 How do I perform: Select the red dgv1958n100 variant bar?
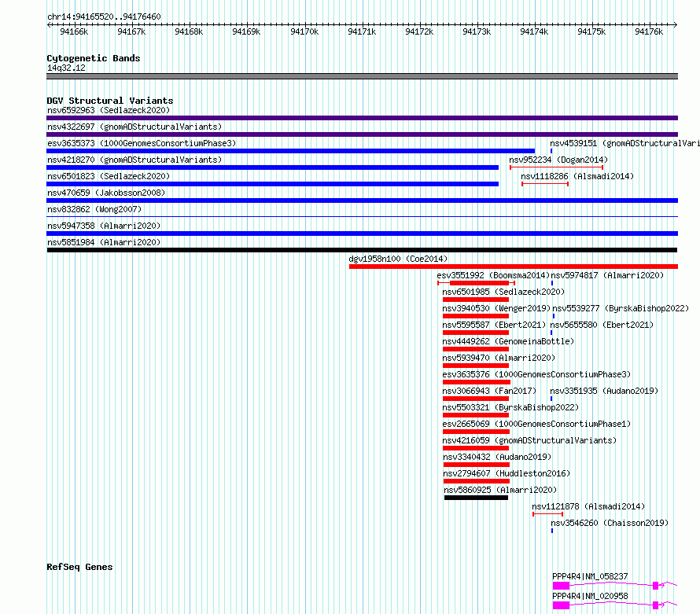click(x=514, y=267)
